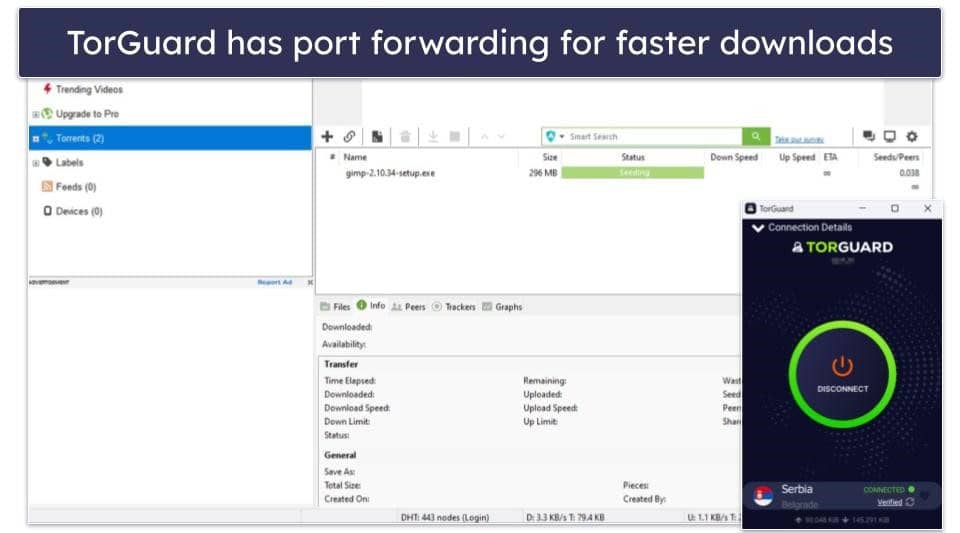Click the Serbia server location in TorGuard

click(x=797, y=489)
